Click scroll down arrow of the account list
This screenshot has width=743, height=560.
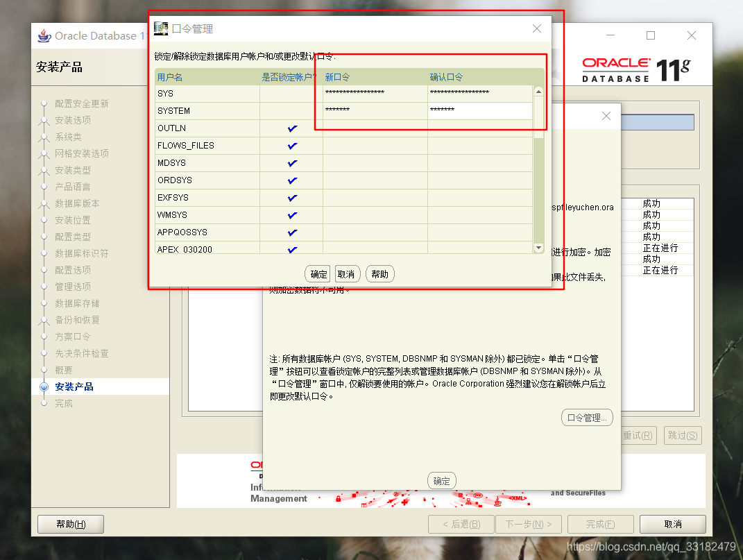click(538, 248)
